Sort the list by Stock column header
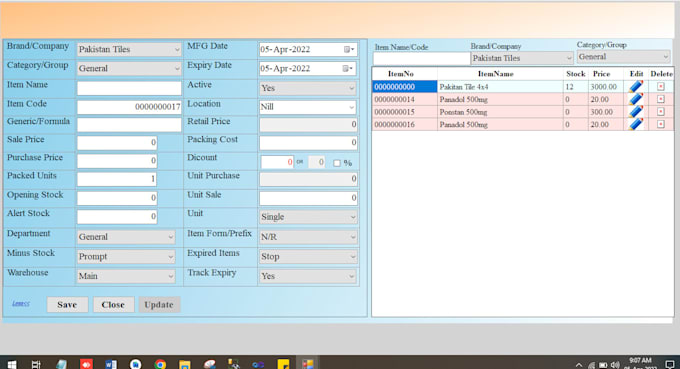This screenshot has height=369, width=680. pyautogui.click(x=575, y=74)
